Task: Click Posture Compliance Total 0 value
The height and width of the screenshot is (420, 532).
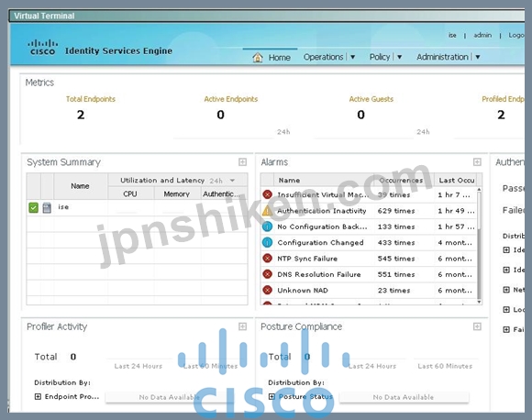Action: 307,357
